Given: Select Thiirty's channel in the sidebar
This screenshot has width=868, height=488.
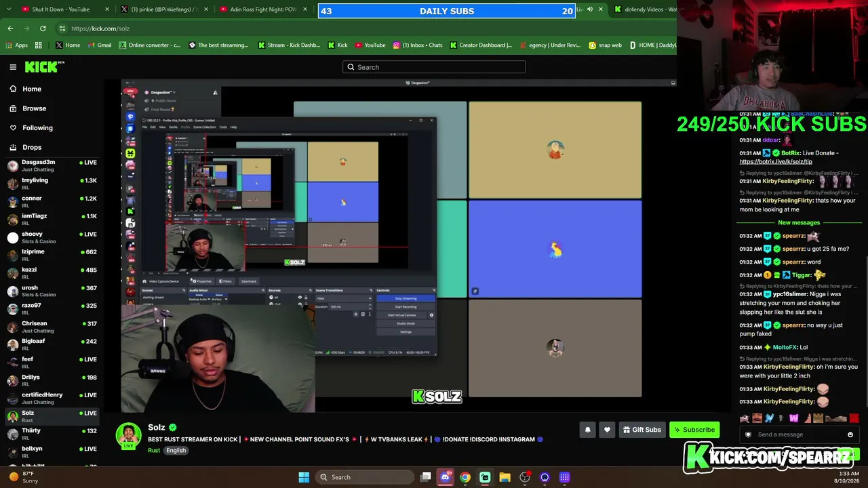Looking at the screenshot, I should 52,434.
